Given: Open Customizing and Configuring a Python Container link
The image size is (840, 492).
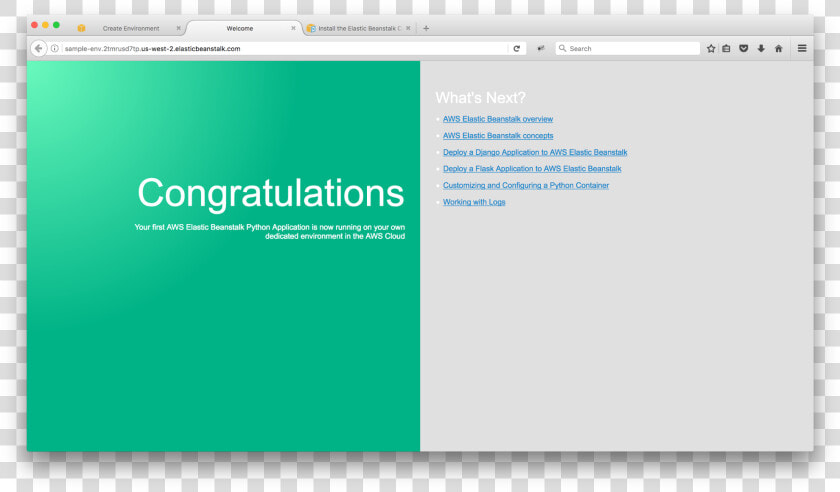Looking at the screenshot, I should tap(526, 185).
